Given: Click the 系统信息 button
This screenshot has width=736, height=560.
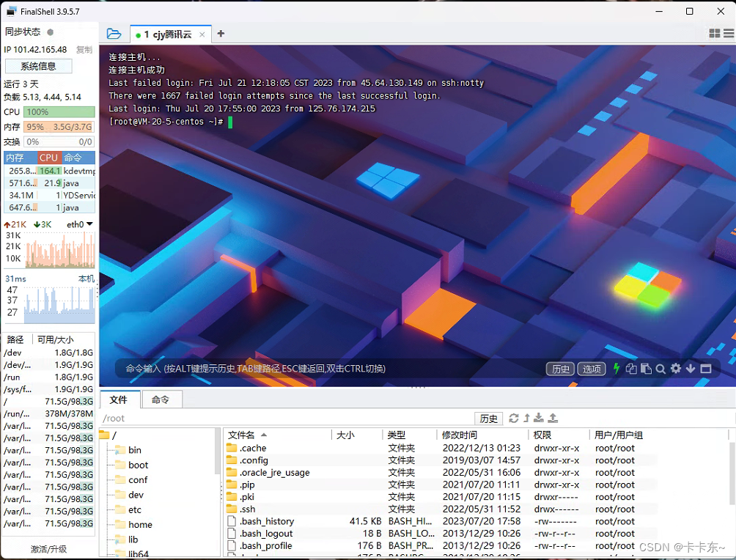Looking at the screenshot, I should click(39, 66).
